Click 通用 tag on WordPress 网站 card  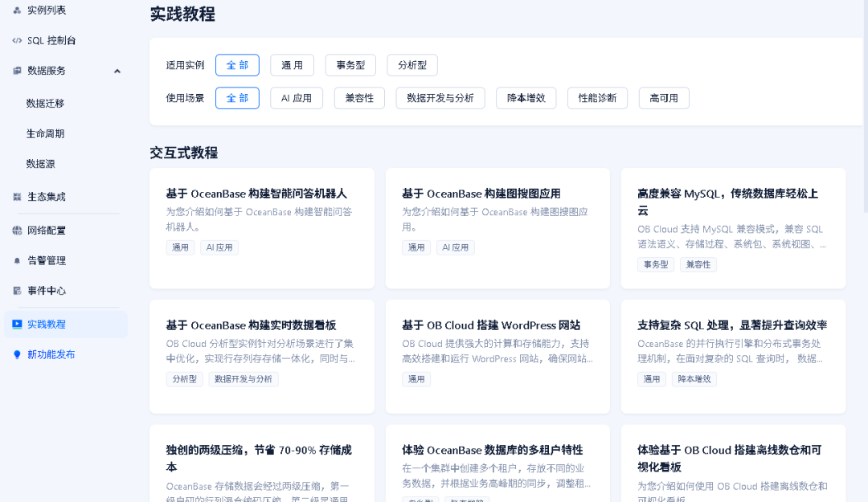click(x=416, y=379)
